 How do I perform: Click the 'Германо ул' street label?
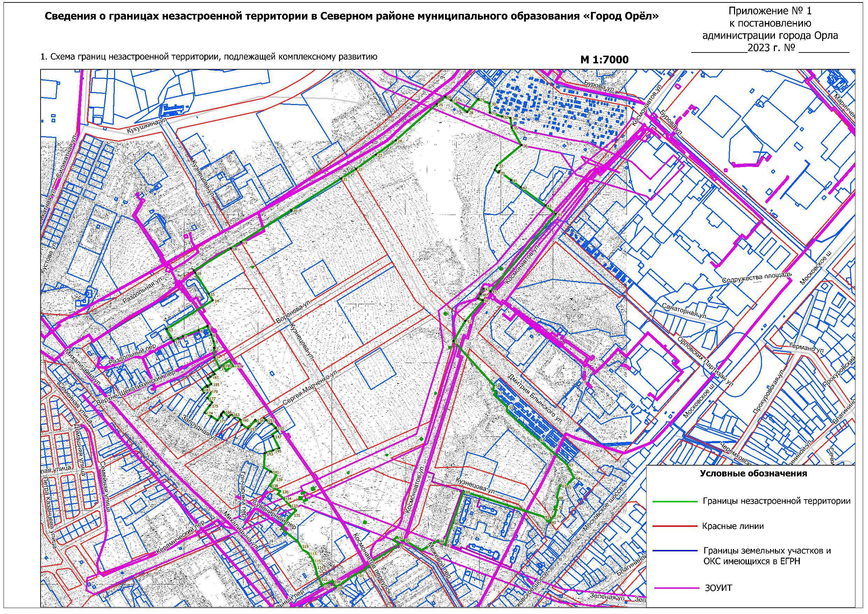click(806, 348)
